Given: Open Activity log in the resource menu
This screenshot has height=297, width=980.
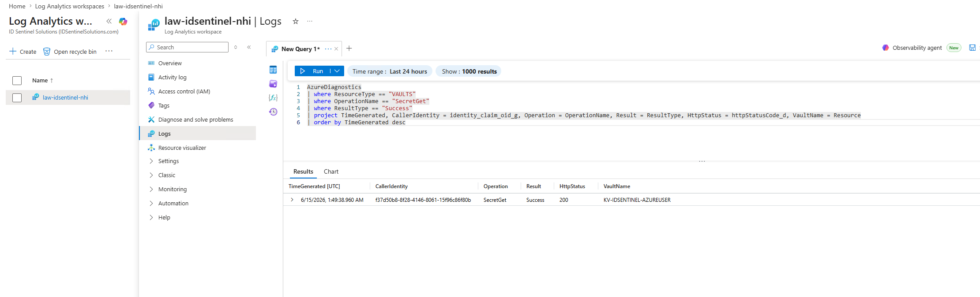Looking at the screenshot, I should [172, 77].
